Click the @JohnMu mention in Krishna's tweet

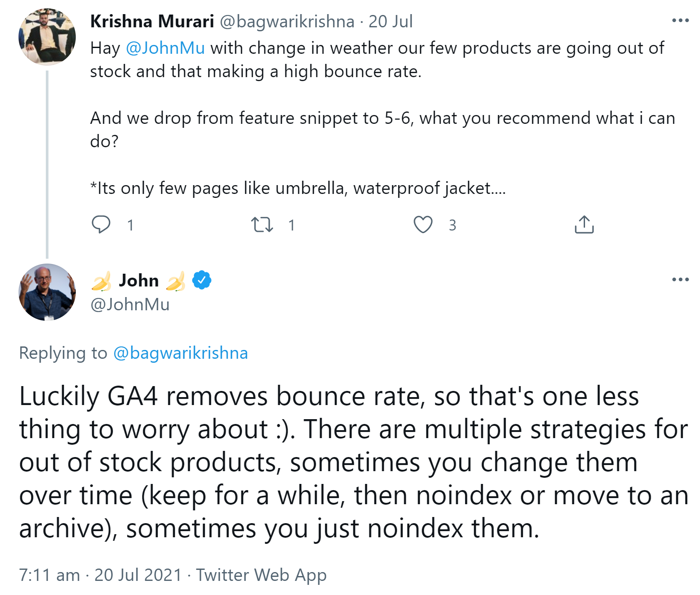coord(165,48)
